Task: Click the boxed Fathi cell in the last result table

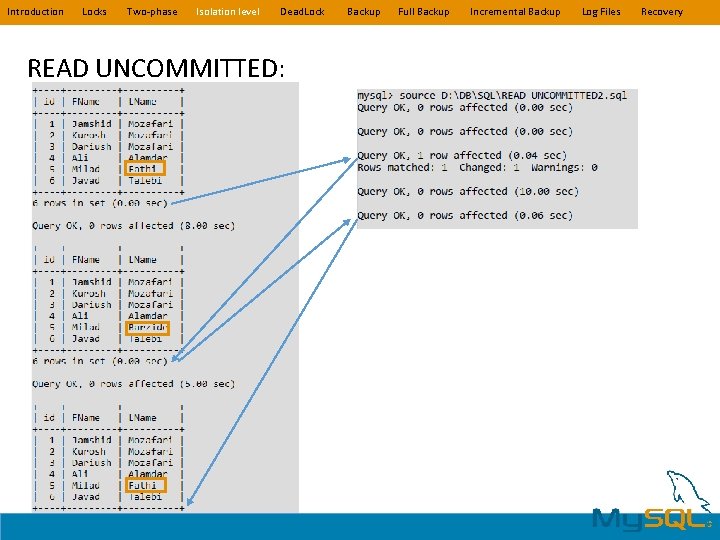Action: pos(146,485)
